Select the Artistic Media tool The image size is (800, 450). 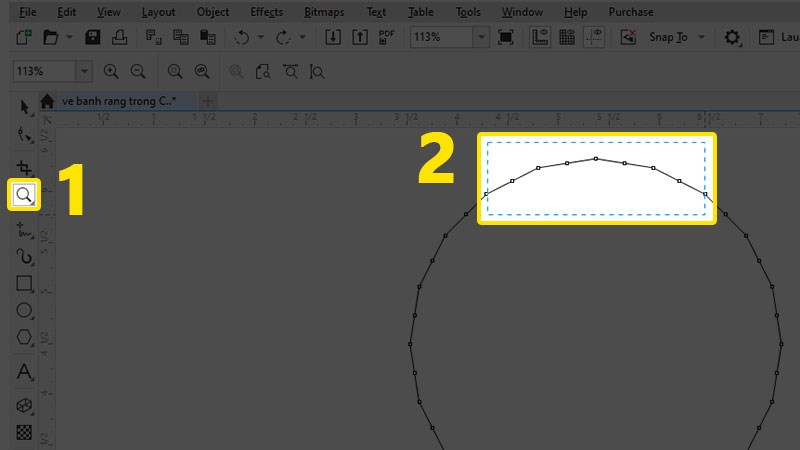[x=24, y=257]
